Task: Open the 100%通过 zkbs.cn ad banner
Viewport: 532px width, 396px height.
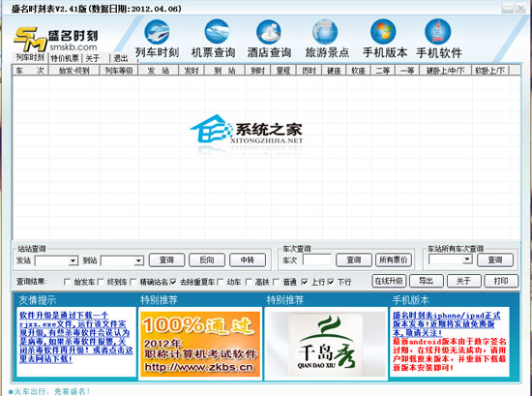Action: [200, 344]
